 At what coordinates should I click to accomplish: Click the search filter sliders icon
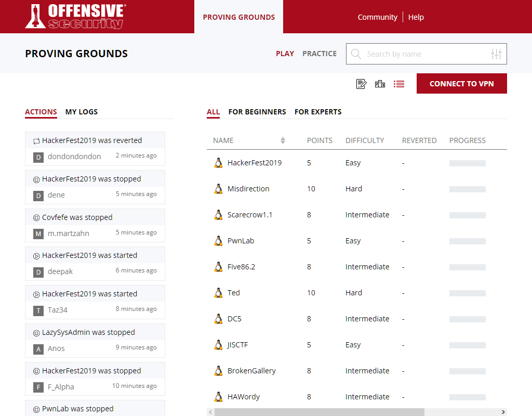(x=496, y=54)
